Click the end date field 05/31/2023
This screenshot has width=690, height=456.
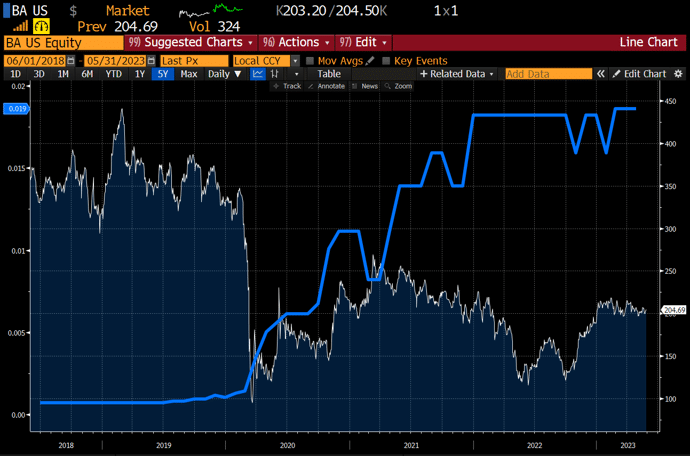click(116, 61)
